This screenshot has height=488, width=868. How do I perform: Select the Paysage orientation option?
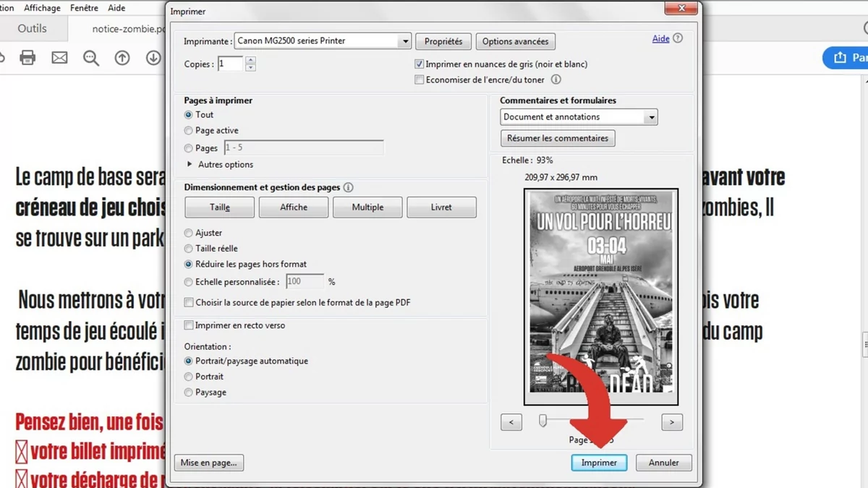[x=189, y=393]
